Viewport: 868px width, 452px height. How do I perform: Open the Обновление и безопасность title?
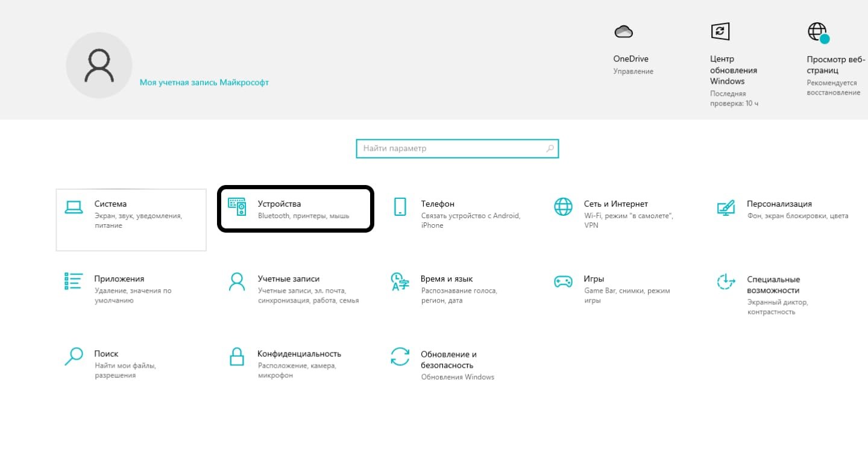tap(448, 360)
